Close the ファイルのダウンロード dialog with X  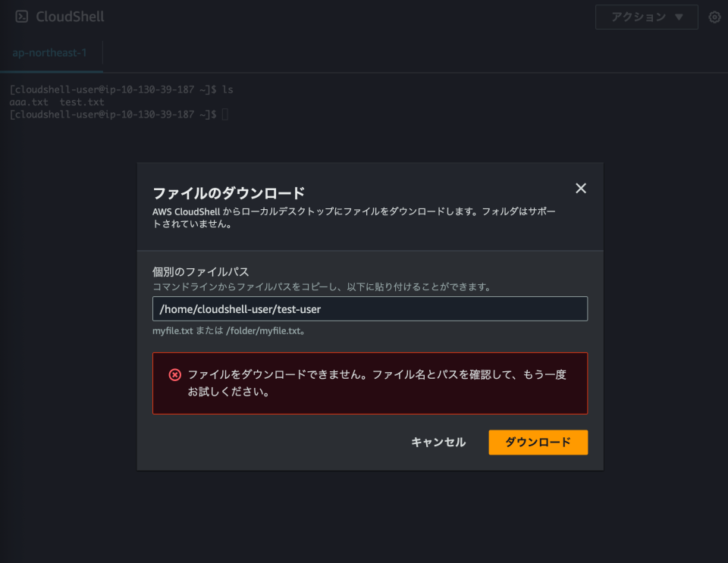pyautogui.click(x=581, y=188)
